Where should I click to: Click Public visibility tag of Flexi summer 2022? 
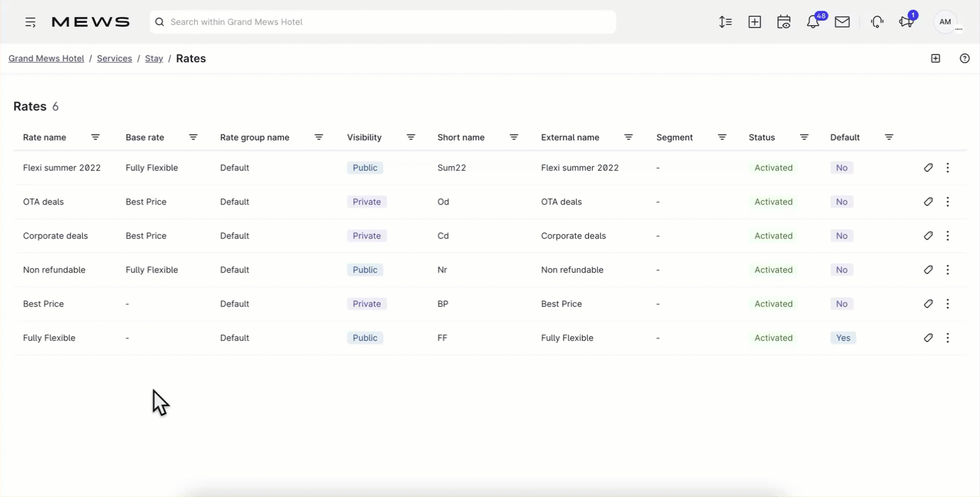tap(365, 168)
